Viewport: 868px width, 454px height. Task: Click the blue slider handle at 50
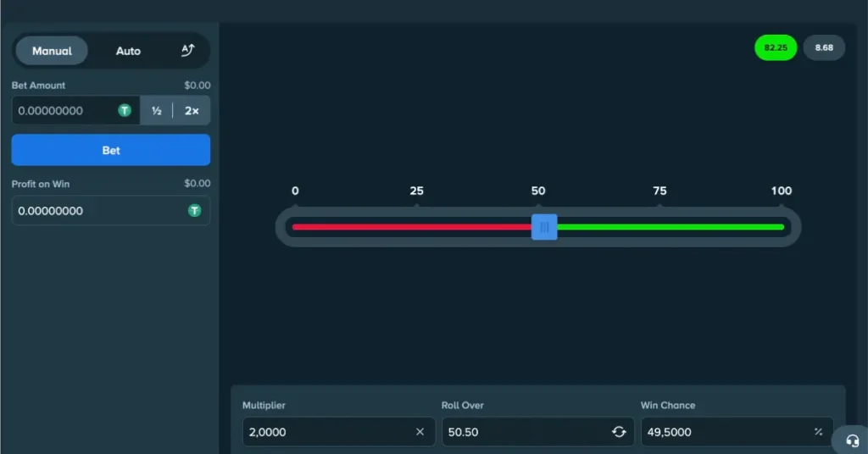pyautogui.click(x=544, y=227)
